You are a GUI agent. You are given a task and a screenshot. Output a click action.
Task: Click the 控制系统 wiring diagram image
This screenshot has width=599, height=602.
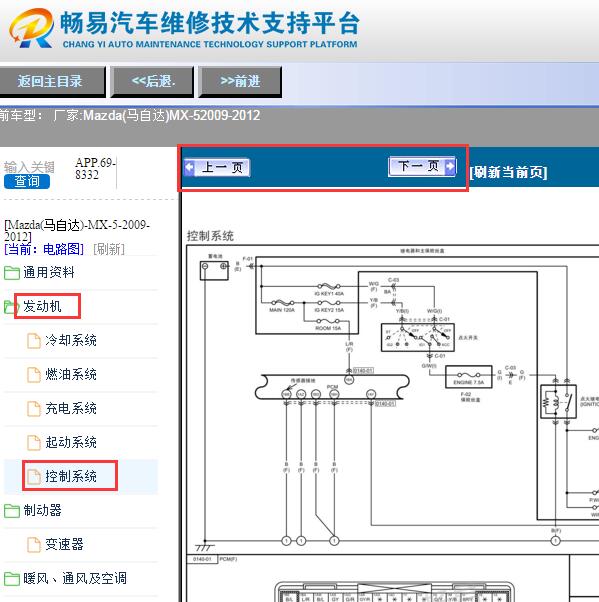click(392, 423)
